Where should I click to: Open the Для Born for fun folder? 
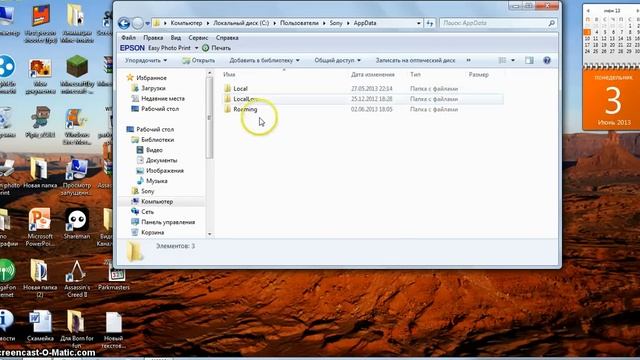[x=76, y=329]
